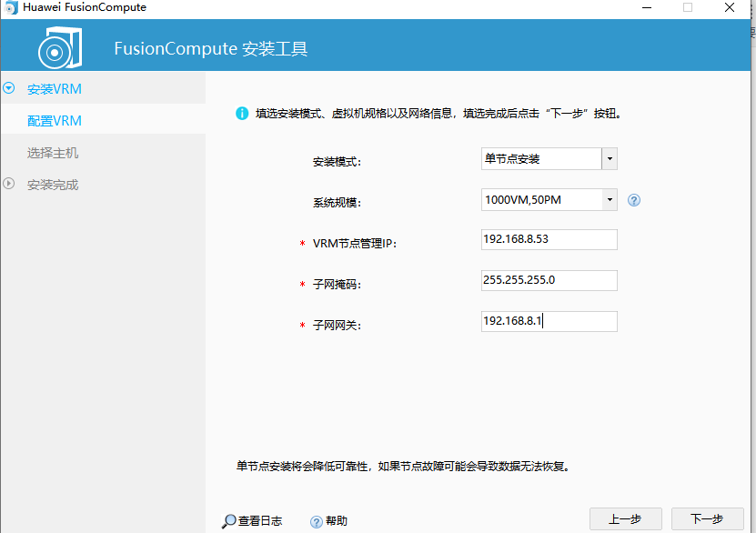Click the circular arrow icon beside 安装VRM
The image size is (756, 533).
[8, 89]
